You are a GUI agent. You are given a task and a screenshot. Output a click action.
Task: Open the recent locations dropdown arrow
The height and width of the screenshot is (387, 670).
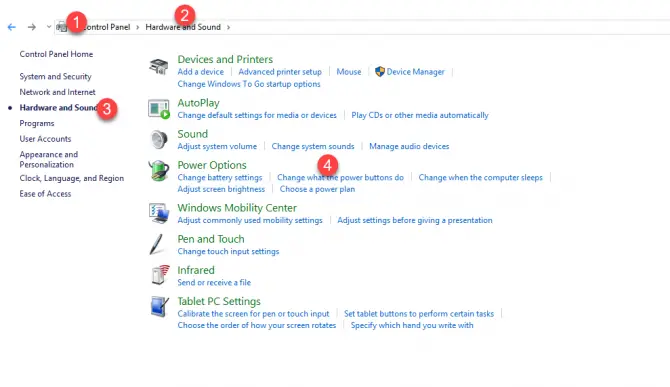pyautogui.click(x=49, y=27)
